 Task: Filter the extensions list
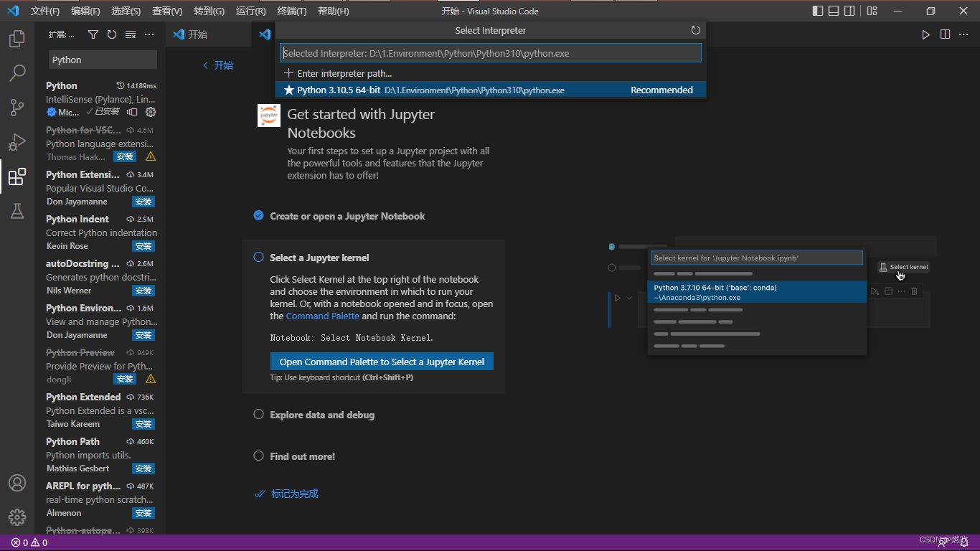point(93,34)
